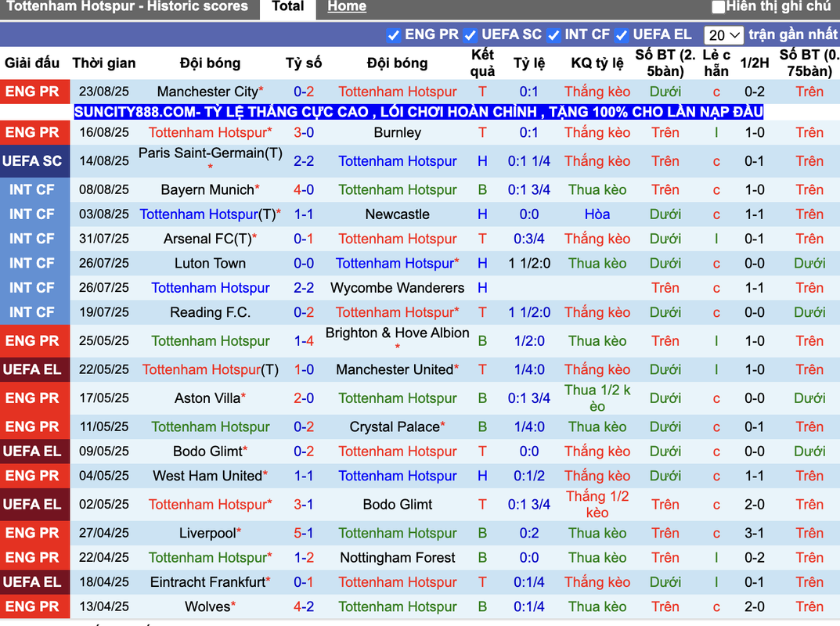Viewport: 840px width, 626px height.
Task: Open Crystal Palace team link
Action: [395, 426]
